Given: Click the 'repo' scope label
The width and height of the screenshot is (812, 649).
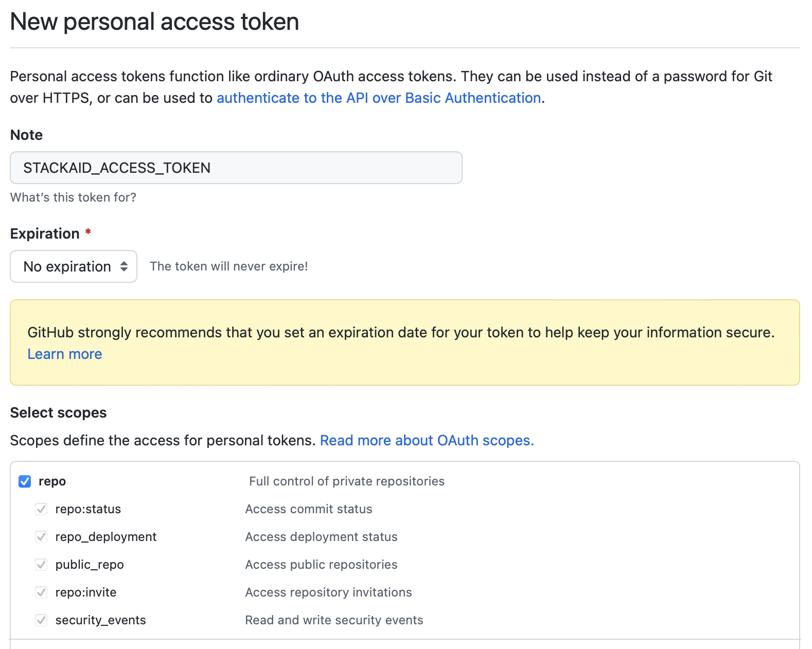Looking at the screenshot, I should 52,481.
